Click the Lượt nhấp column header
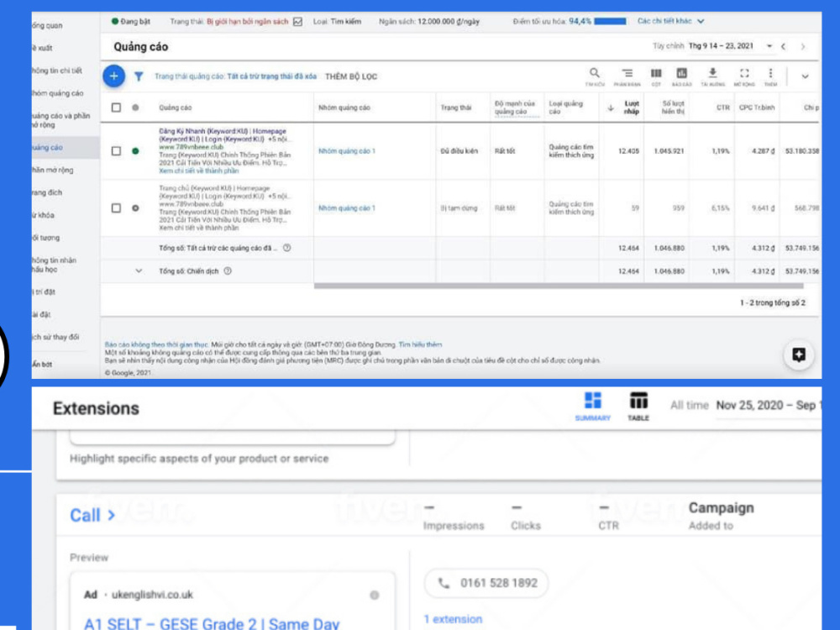 (x=631, y=108)
